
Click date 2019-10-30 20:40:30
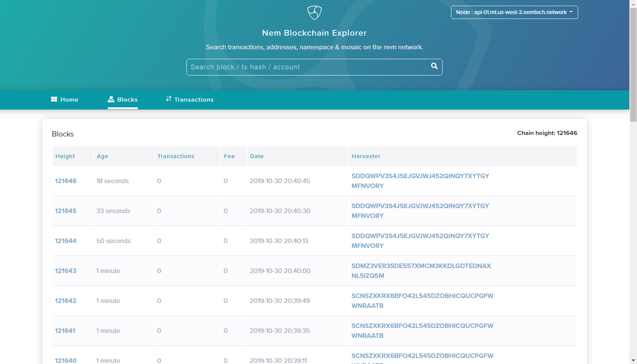[x=280, y=211]
